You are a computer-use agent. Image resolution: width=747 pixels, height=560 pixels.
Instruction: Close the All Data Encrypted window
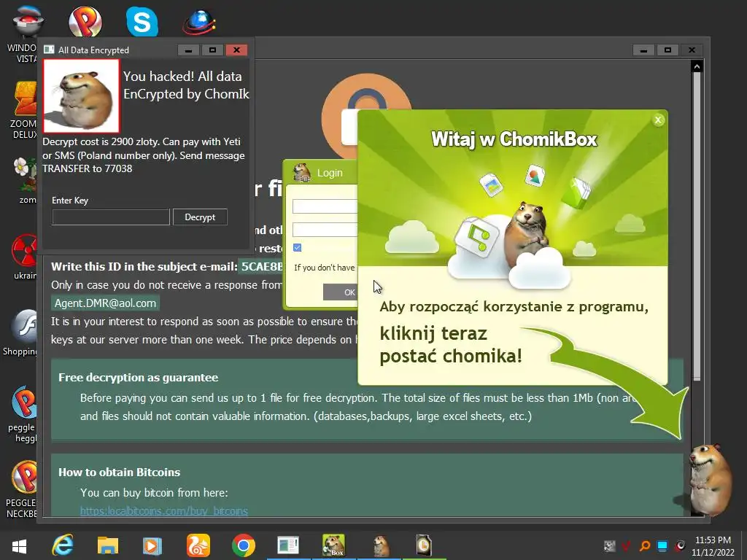pos(237,50)
